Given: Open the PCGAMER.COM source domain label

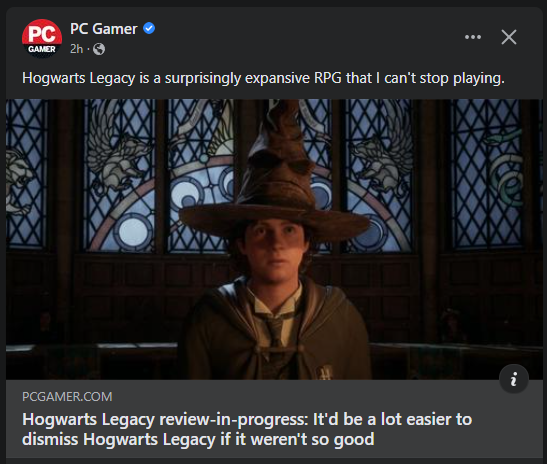Looking at the screenshot, I should point(67,397).
